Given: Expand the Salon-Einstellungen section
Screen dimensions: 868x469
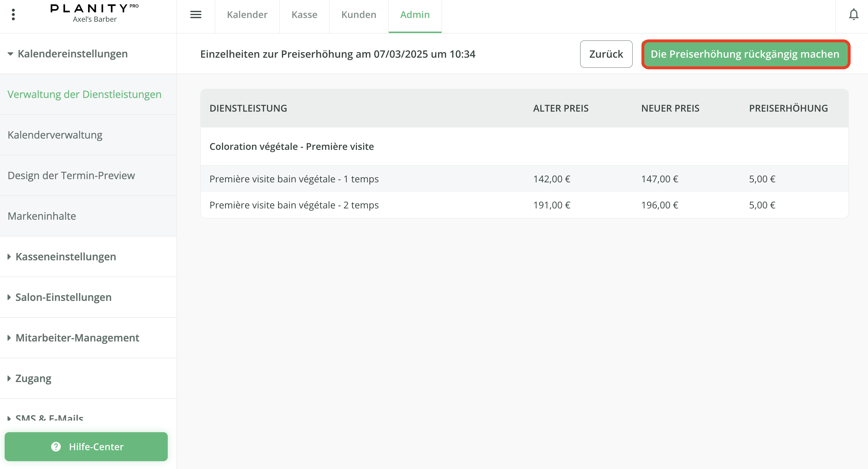Looking at the screenshot, I should pyautogui.click(x=63, y=297).
